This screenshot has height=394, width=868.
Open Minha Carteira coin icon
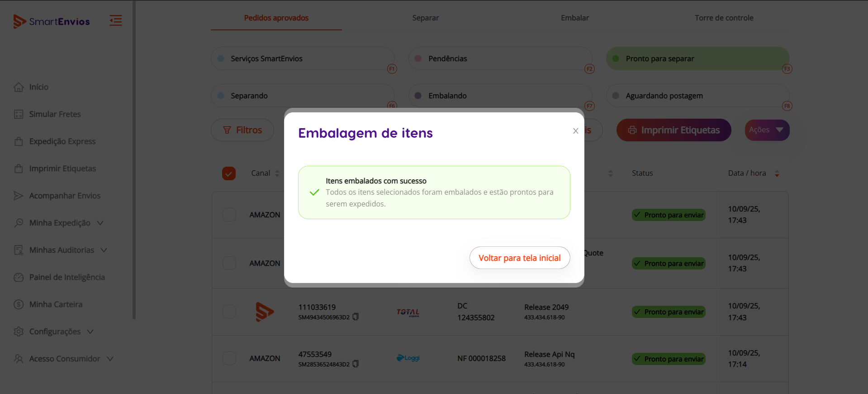pyautogui.click(x=19, y=304)
